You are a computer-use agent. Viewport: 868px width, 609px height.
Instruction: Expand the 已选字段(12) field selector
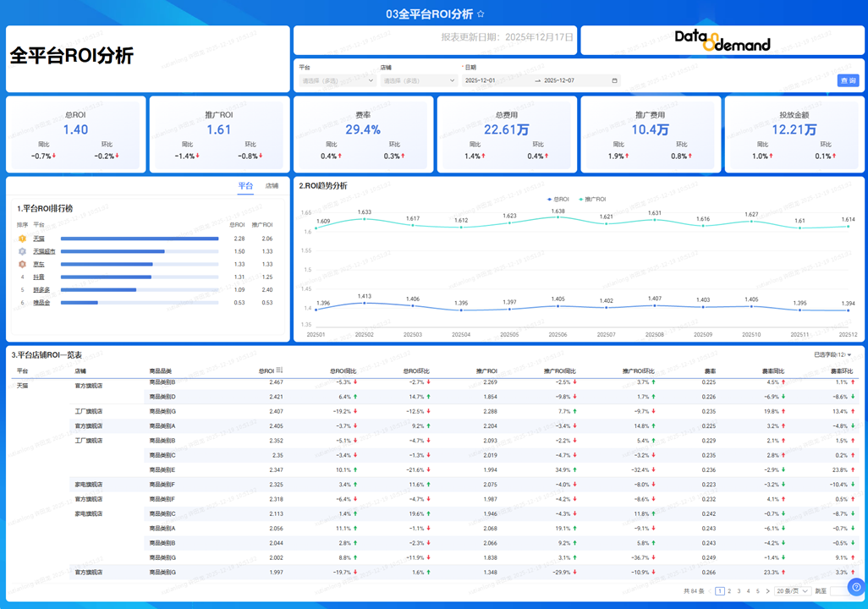coord(832,354)
